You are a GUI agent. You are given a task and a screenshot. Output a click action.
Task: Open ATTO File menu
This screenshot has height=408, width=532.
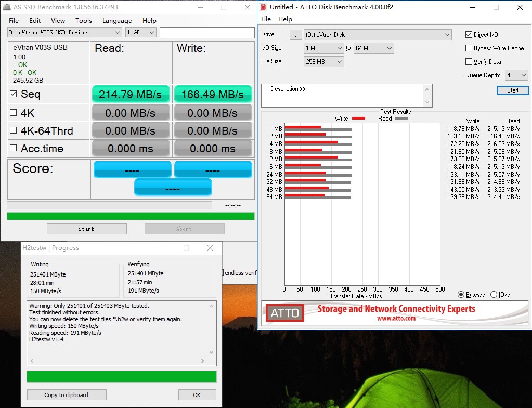[x=266, y=19]
